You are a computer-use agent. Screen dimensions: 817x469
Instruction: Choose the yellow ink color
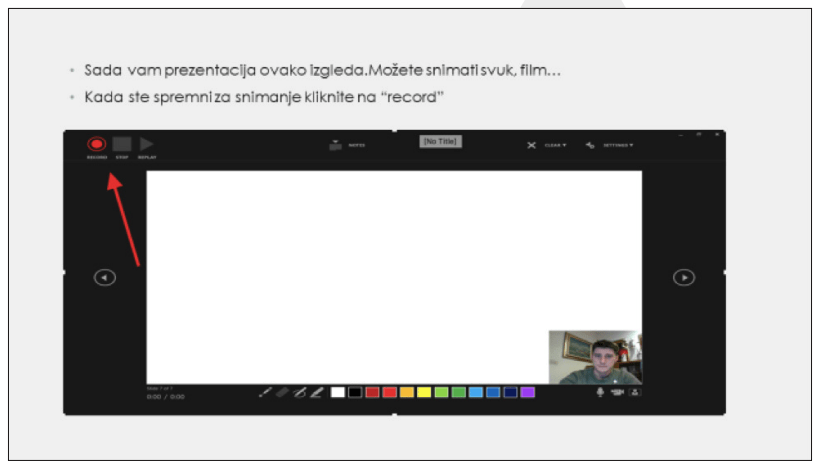coord(424,392)
